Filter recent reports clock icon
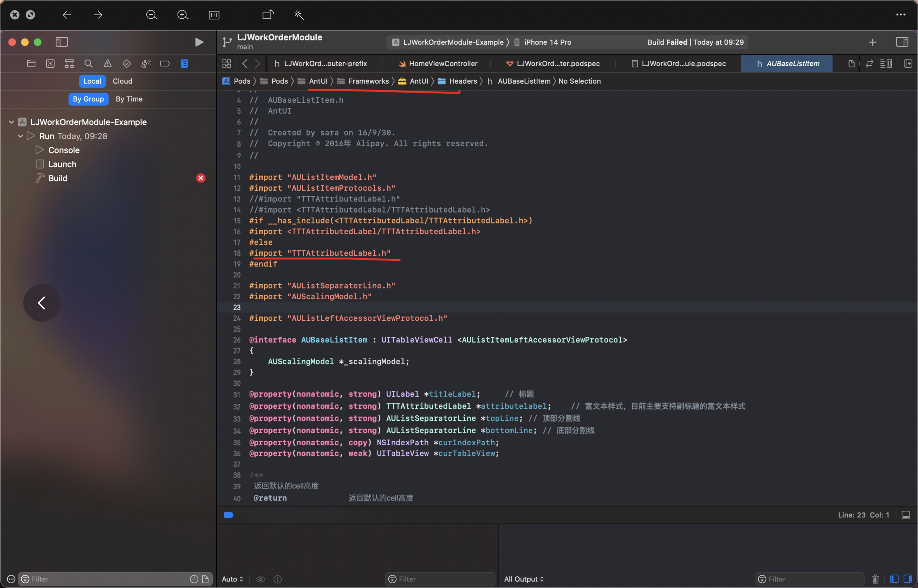 point(194,579)
